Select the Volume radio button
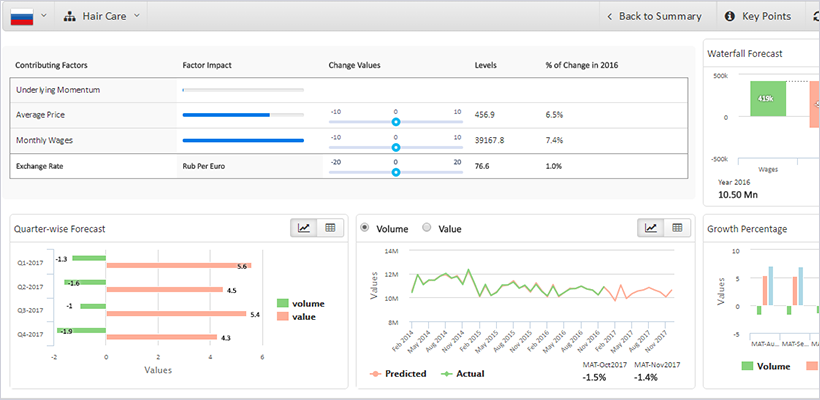Screen dimensions: 820x400 pyautogui.click(x=365, y=228)
